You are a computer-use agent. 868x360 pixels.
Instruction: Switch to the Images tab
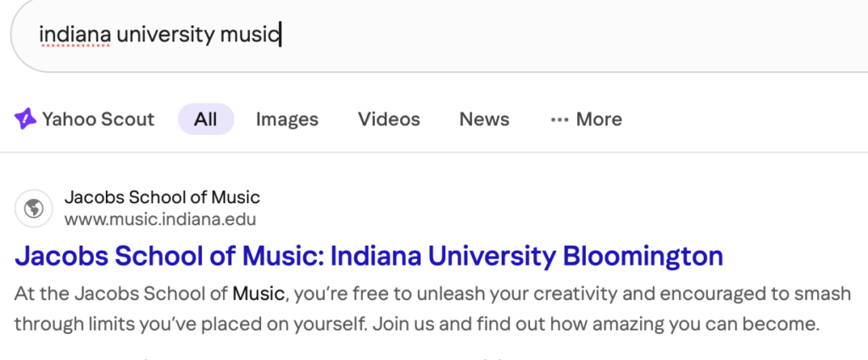(x=287, y=119)
